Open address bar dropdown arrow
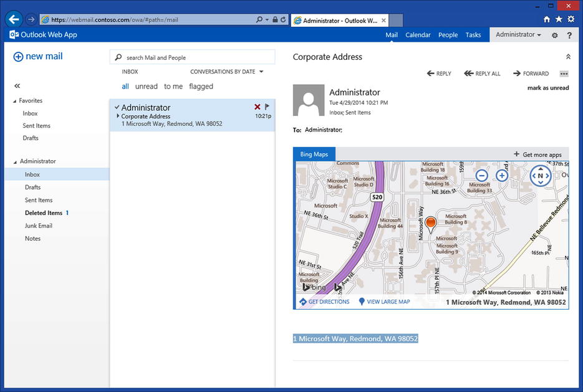 coord(267,20)
